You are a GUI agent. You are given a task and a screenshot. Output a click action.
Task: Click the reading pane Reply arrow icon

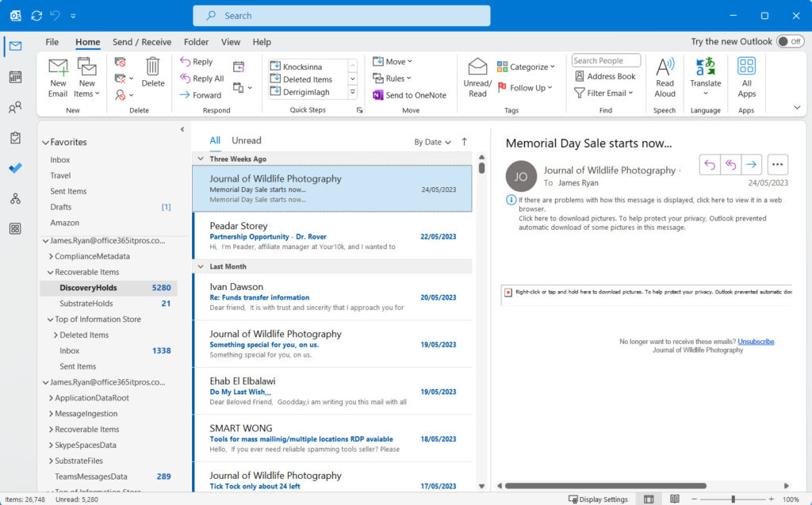[x=710, y=165]
